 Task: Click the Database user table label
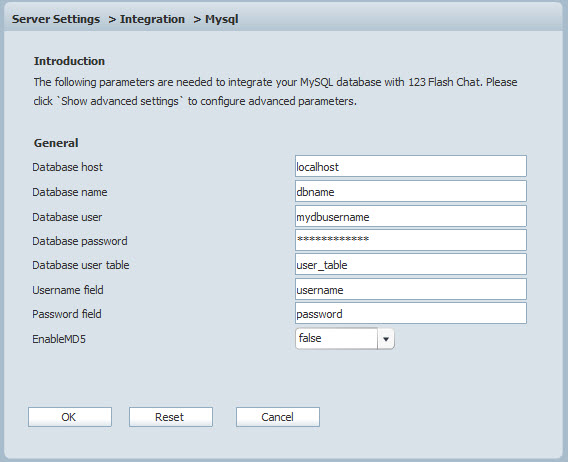81,265
